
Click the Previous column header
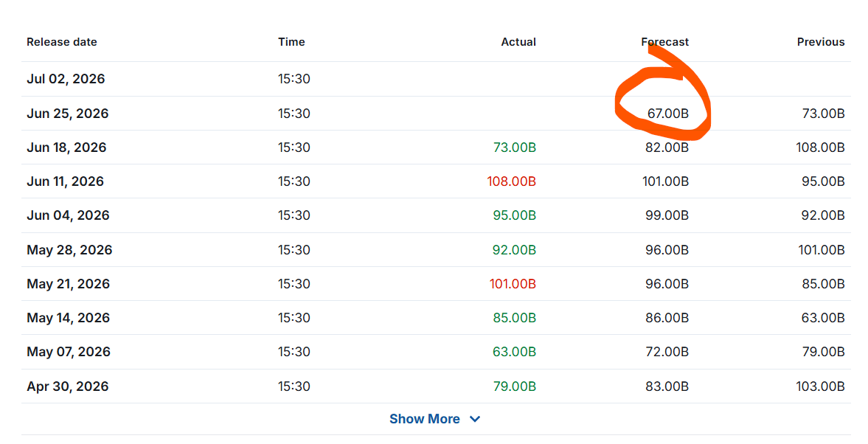pyautogui.click(x=820, y=42)
